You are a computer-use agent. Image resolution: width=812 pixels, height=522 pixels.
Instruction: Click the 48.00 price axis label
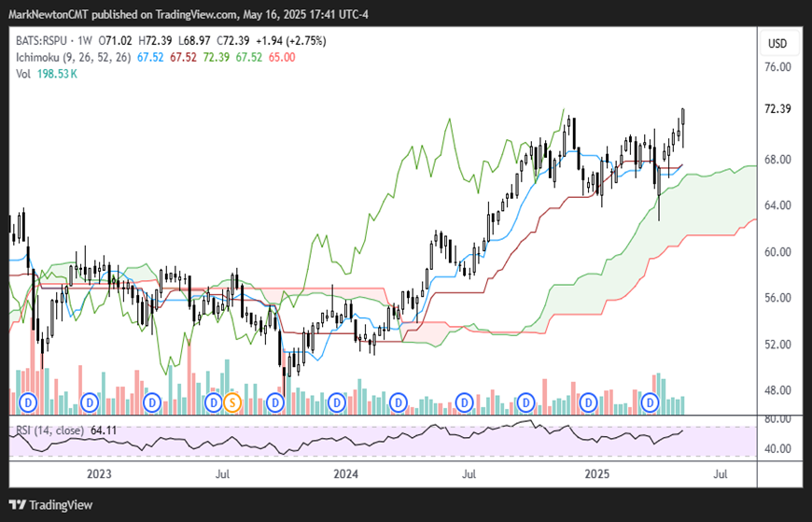pyautogui.click(x=777, y=390)
